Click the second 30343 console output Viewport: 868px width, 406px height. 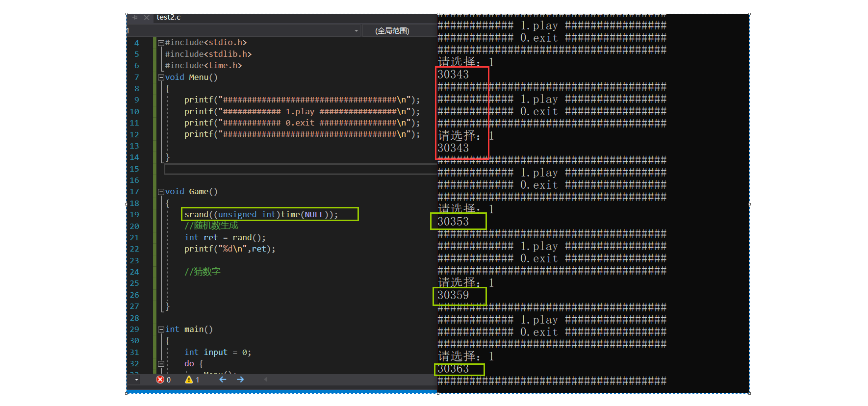pyautogui.click(x=453, y=148)
